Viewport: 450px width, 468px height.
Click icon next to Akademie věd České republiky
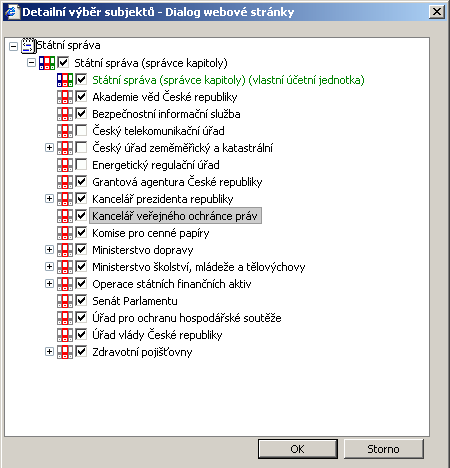(x=65, y=97)
